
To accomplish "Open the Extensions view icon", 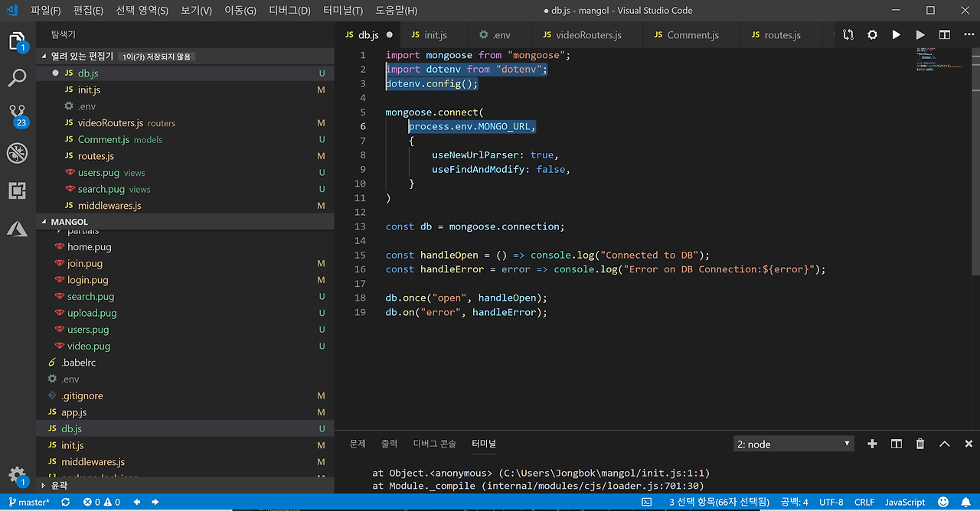I will 17,190.
